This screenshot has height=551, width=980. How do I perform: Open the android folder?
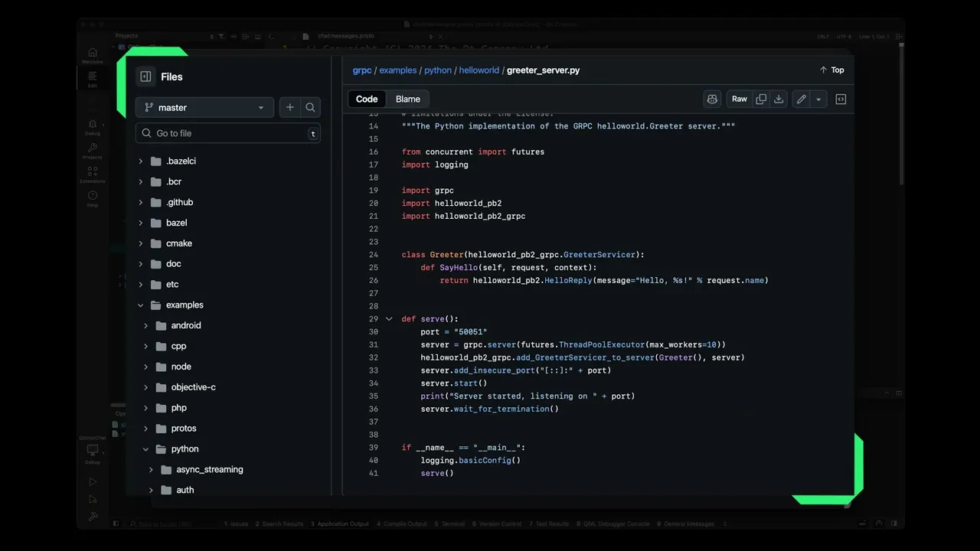pyautogui.click(x=186, y=326)
